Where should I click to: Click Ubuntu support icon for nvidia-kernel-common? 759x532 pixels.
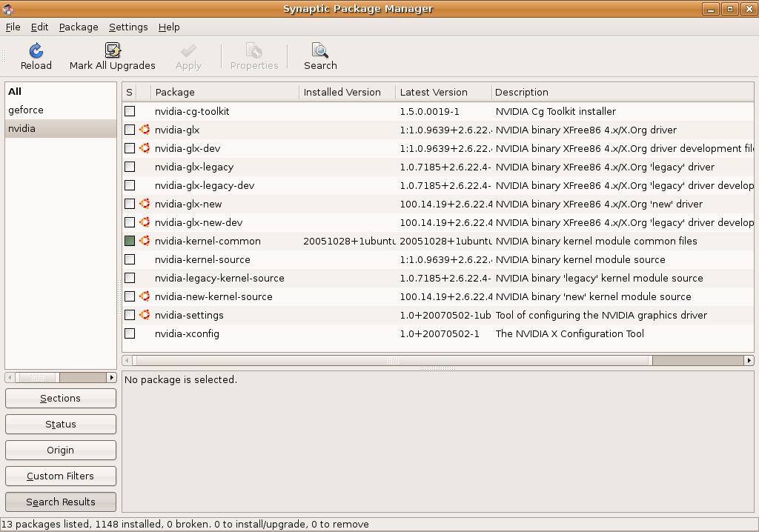point(145,241)
